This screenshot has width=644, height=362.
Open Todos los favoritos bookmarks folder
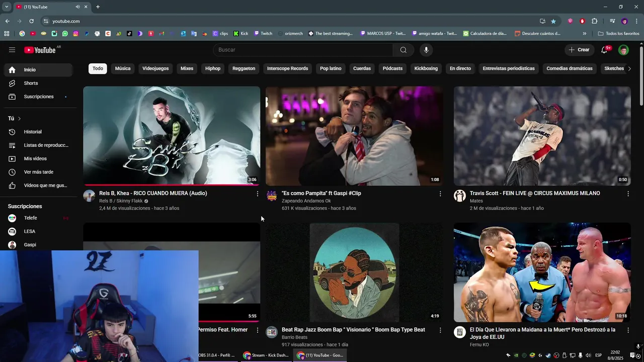click(x=618, y=34)
